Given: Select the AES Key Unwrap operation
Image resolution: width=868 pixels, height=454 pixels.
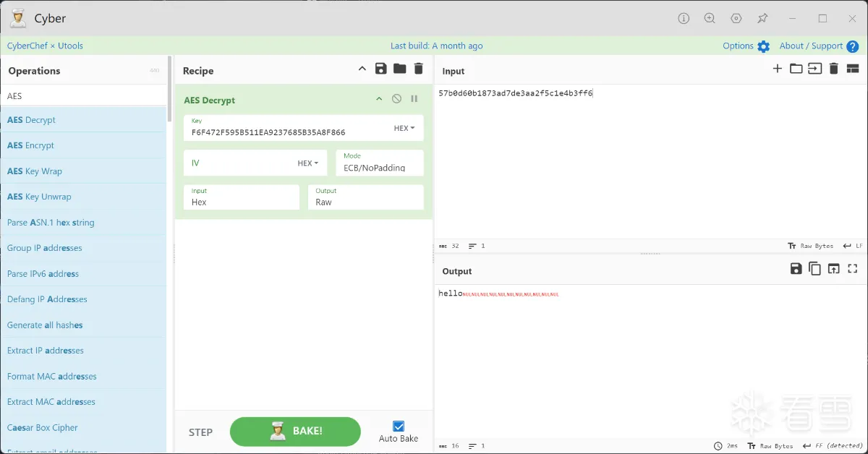Looking at the screenshot, I should (x=83, y=197).
